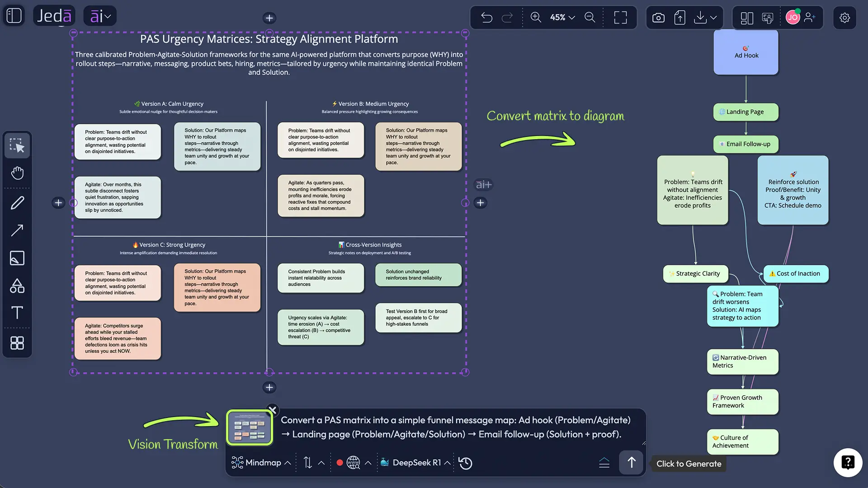
Task: Toggle the left sidebar panel icon
Action: pyautogui.click(x=14, y=16)
